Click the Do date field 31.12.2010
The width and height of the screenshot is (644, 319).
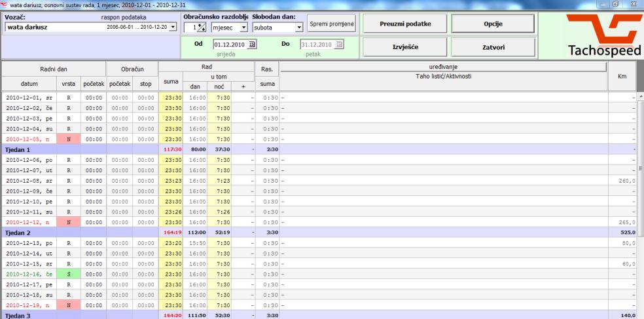(317, 45)
